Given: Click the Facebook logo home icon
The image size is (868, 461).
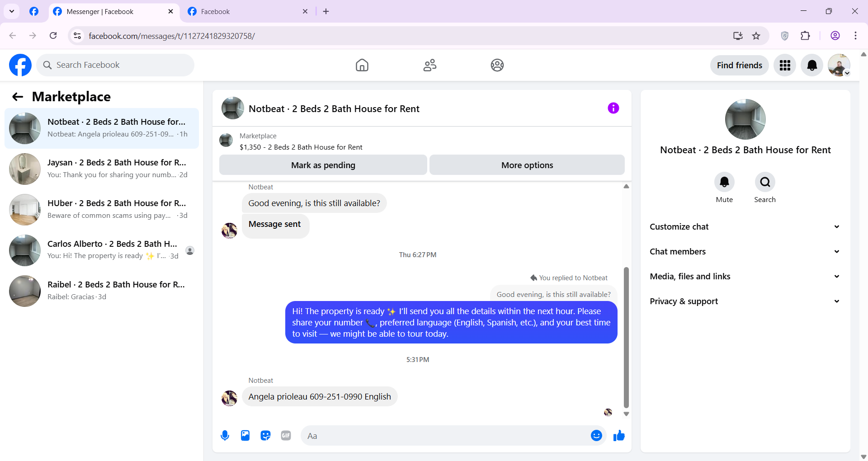Looking at the screenshot, I should click(x=20, y=65).
